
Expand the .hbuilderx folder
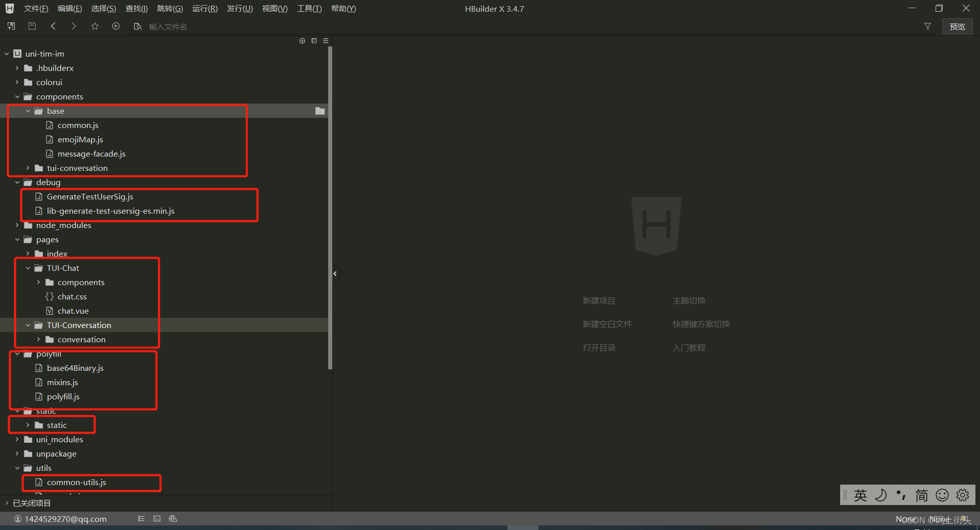point(17,68)
